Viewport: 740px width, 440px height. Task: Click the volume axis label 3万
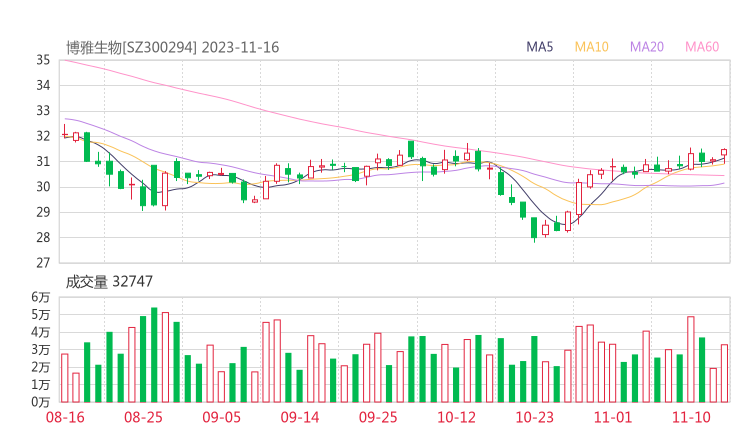41,350
